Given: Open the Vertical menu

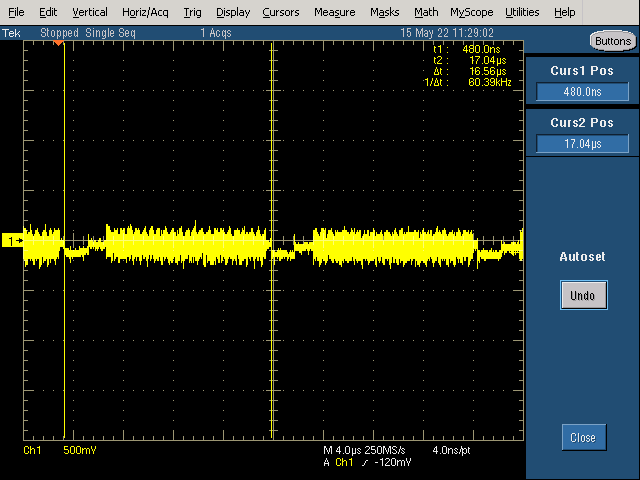Looking at the screenshot, I should [x=90, y=12].
